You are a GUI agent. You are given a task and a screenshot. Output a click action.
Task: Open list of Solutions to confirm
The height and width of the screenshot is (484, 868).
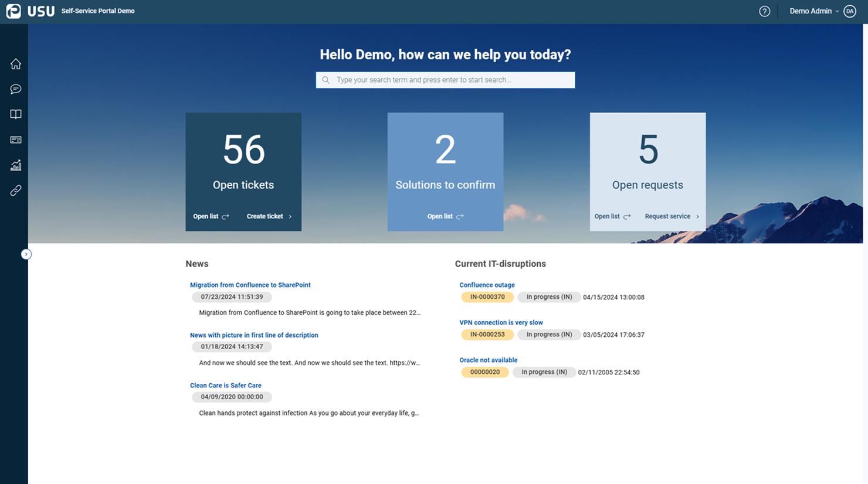pos(445,216)
